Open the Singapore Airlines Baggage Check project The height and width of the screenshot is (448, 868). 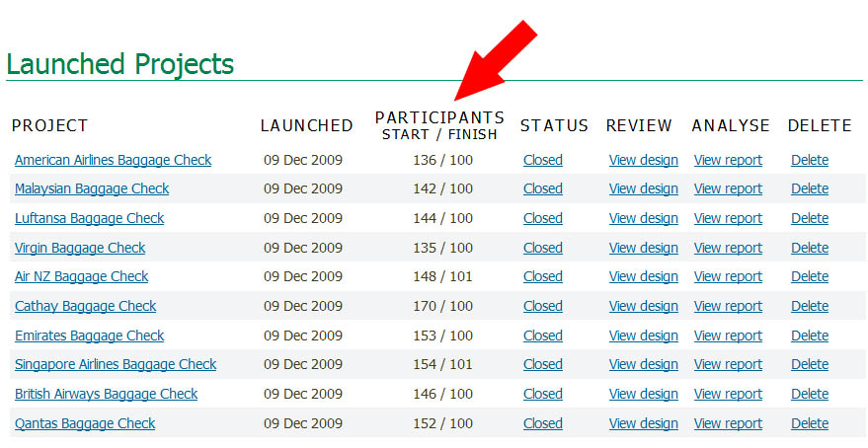click(116, 364)
